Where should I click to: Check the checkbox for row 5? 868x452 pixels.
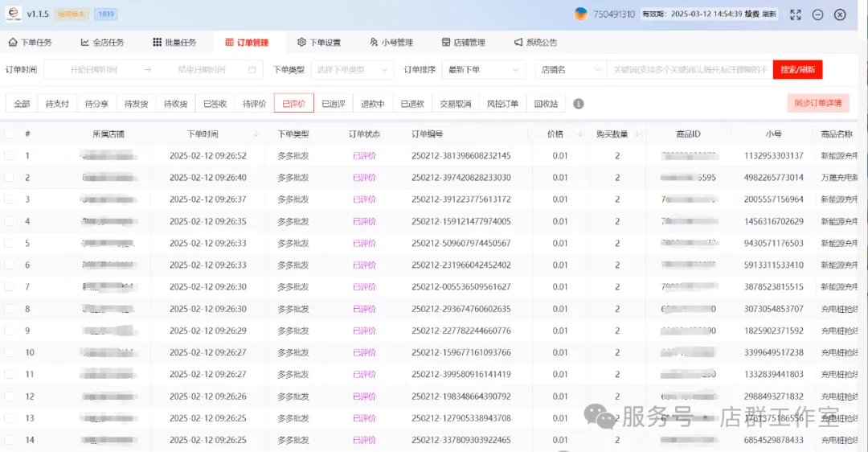[x=9, y=243]
